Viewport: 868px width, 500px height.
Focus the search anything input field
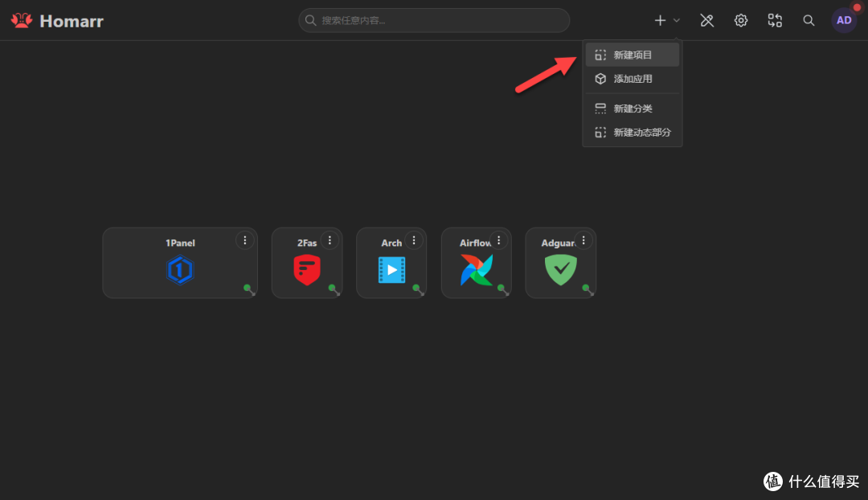[x=434, y=20]
